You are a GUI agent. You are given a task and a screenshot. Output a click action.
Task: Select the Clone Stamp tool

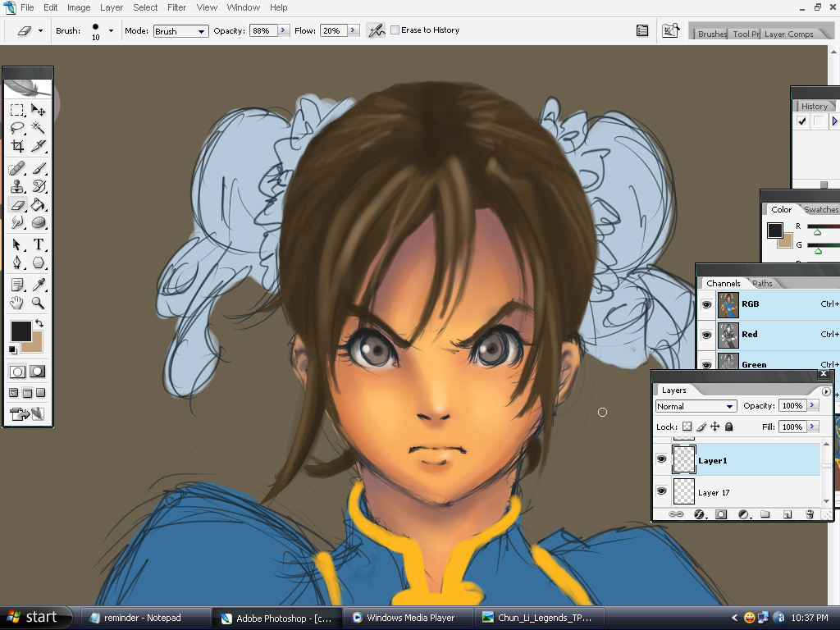[17, 186]
